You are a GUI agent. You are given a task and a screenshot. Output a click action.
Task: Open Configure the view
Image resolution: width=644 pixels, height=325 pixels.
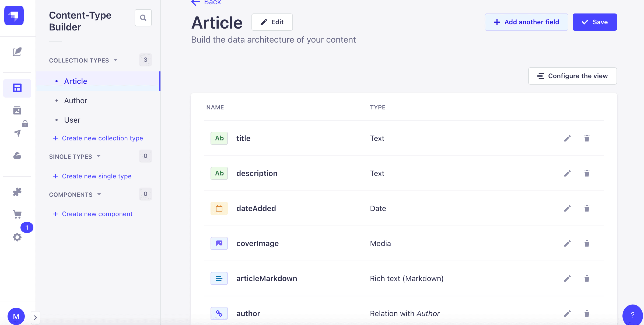[573, 76]
